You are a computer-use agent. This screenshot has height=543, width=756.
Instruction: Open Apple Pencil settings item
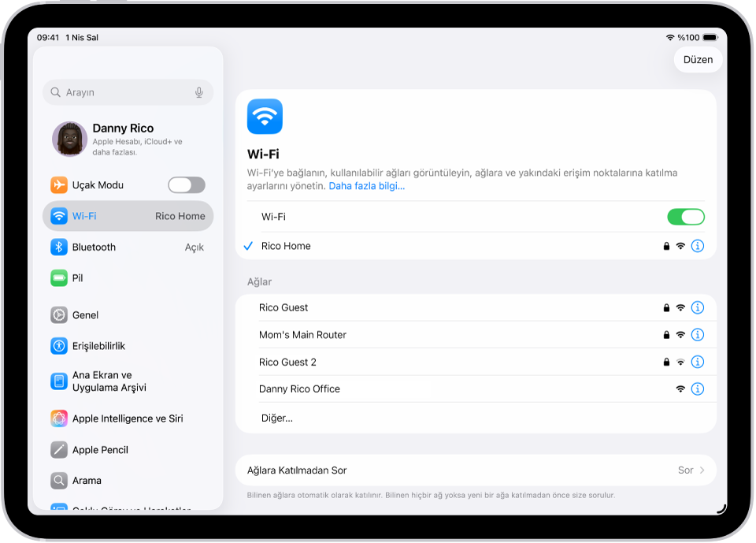tap(128, 450)
